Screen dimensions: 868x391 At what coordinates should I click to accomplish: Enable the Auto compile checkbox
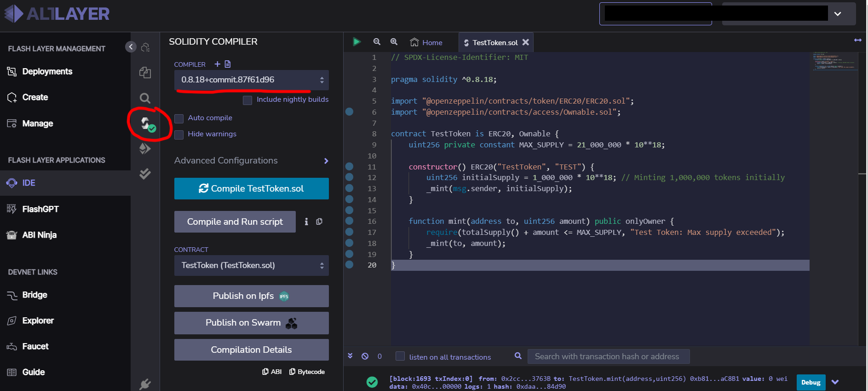[179, 118]
